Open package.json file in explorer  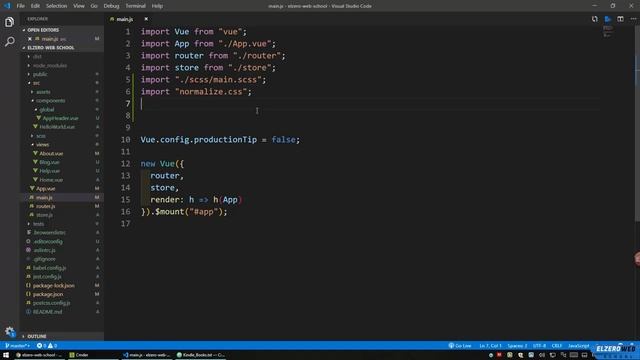(x=48, y=294)
